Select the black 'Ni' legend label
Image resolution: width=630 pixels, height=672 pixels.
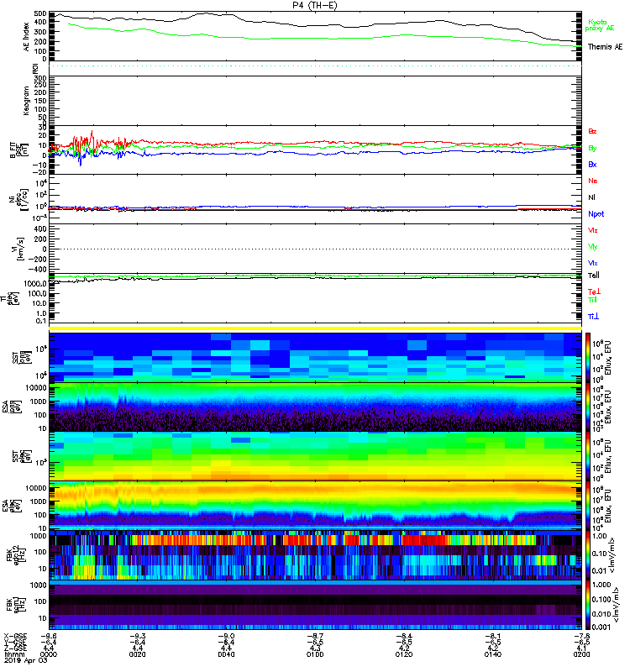click(x=592, y=197)
